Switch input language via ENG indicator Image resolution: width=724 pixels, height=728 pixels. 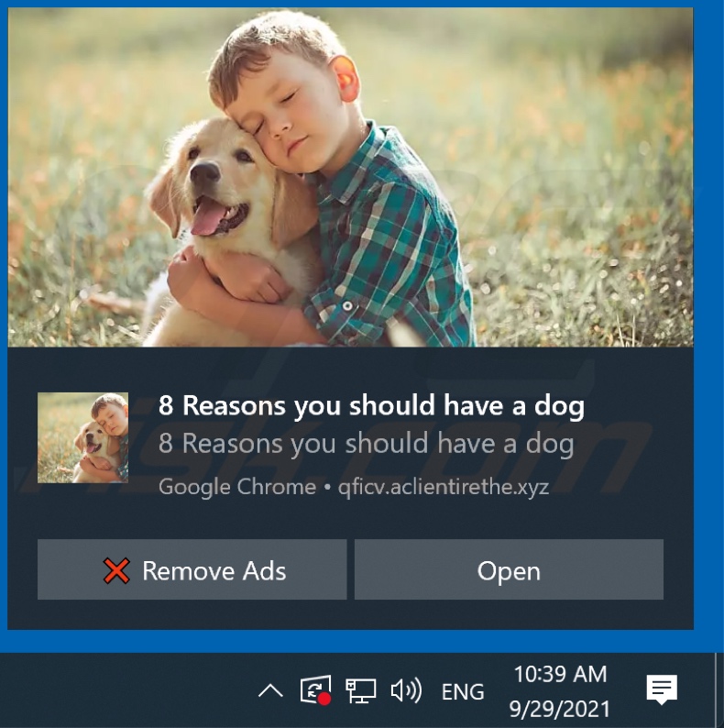click(463, 692)
